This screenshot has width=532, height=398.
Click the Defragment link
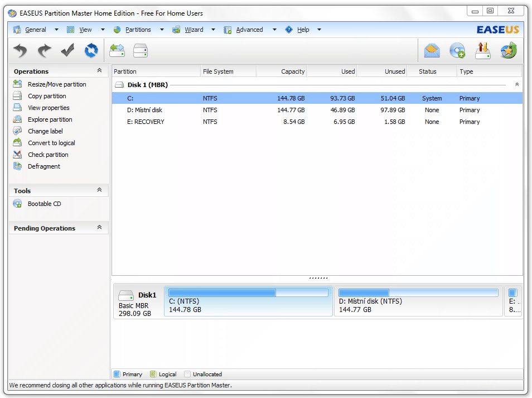point(43,166)
